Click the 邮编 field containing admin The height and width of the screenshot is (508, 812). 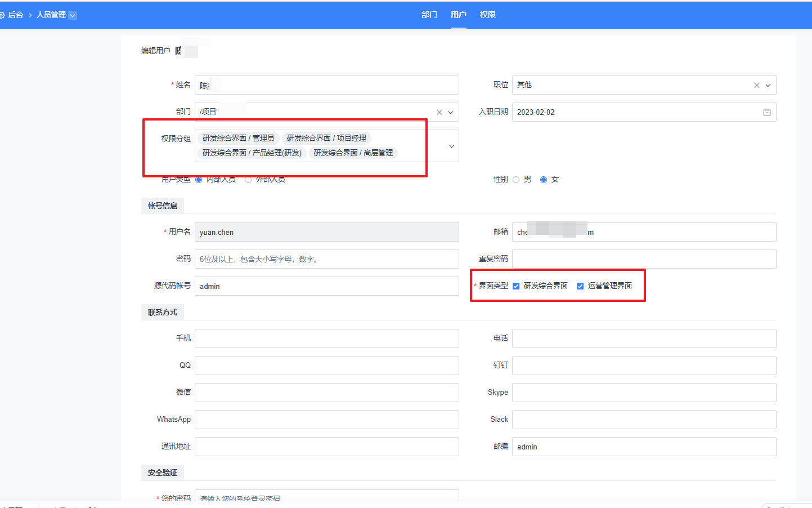click(x=644, y=447)
